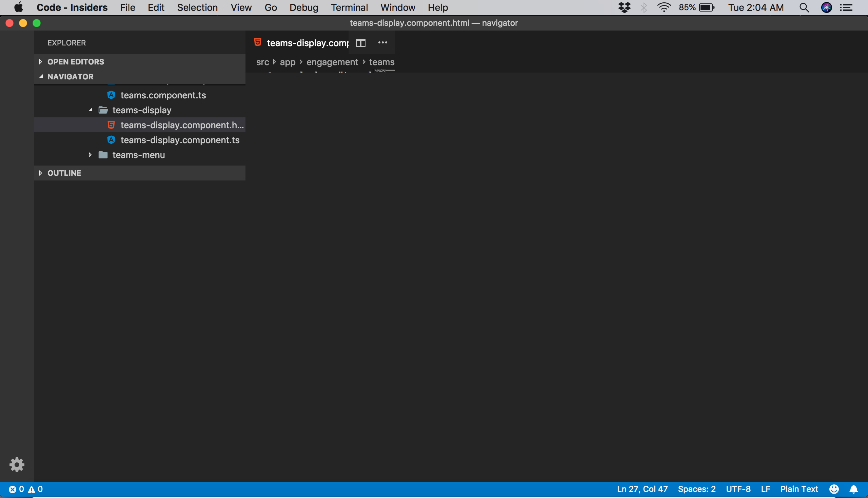Open the settings gear in the sidebar
Viewport: 868px width, 498px height.
[x=17, y=464]
